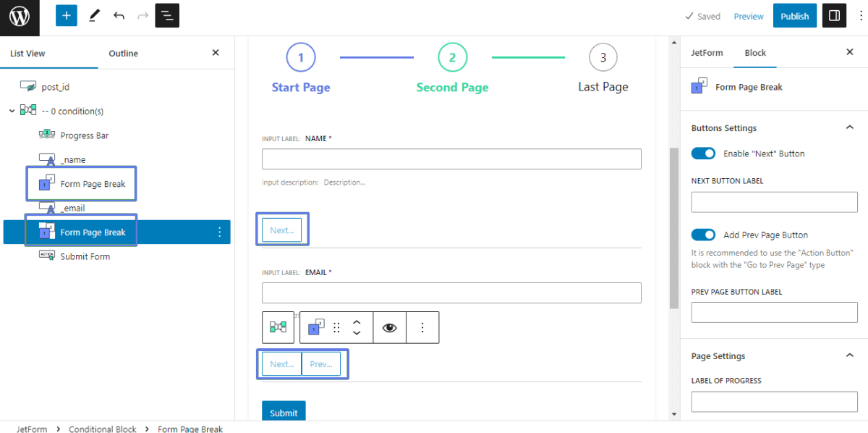
Task: Select the JetForm tab in sidebar
Action: click(x=707, y=52)
